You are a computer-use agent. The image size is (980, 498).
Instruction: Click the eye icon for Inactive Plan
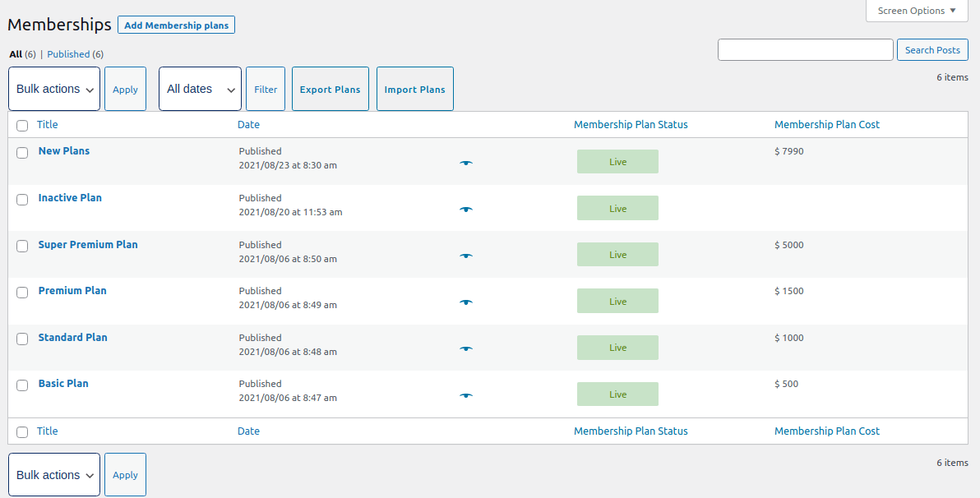(466, 210)
